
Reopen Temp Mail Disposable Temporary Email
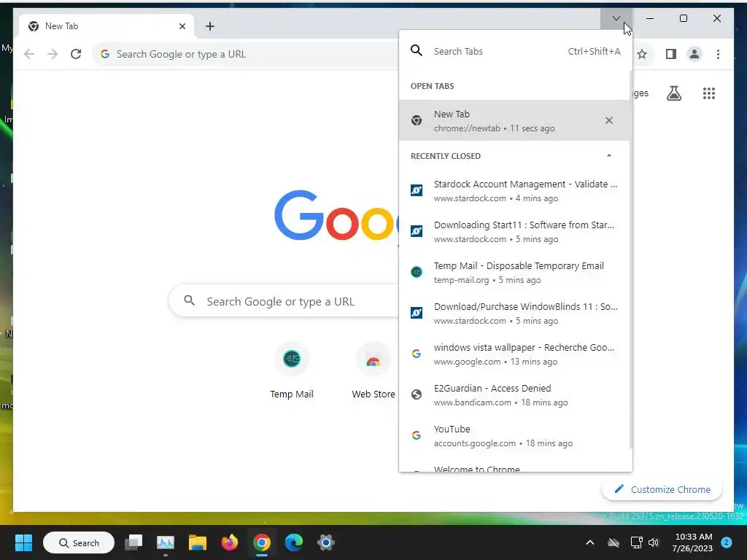[514, 273]
